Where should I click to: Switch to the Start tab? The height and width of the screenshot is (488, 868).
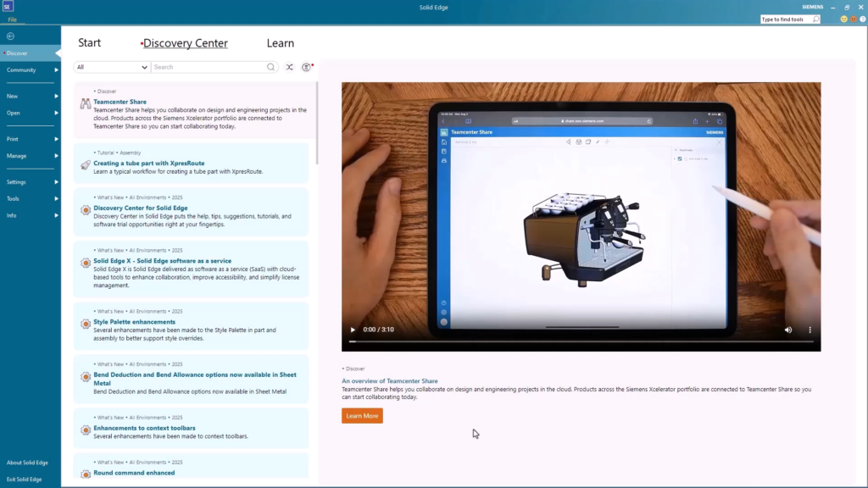pyautogui.click(x=89, y=43)
